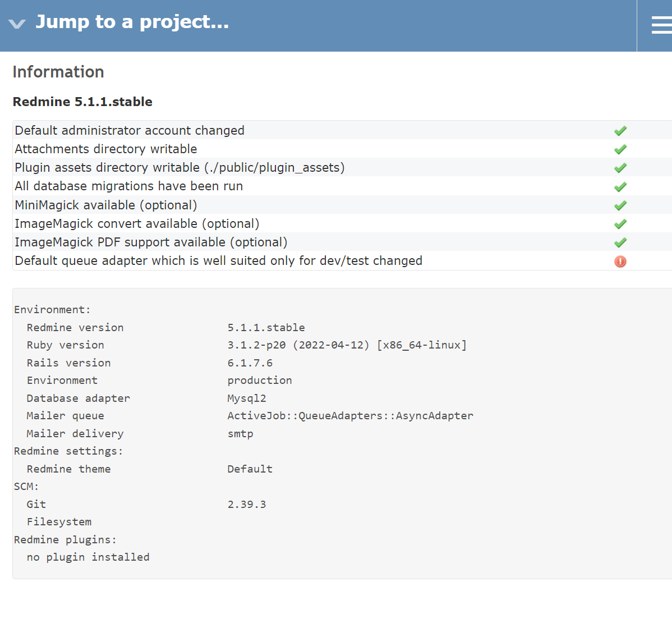The image size is (672, 623).
Task: Click ImageMagick PDF support available (optional) text
Action: point(151,242)
